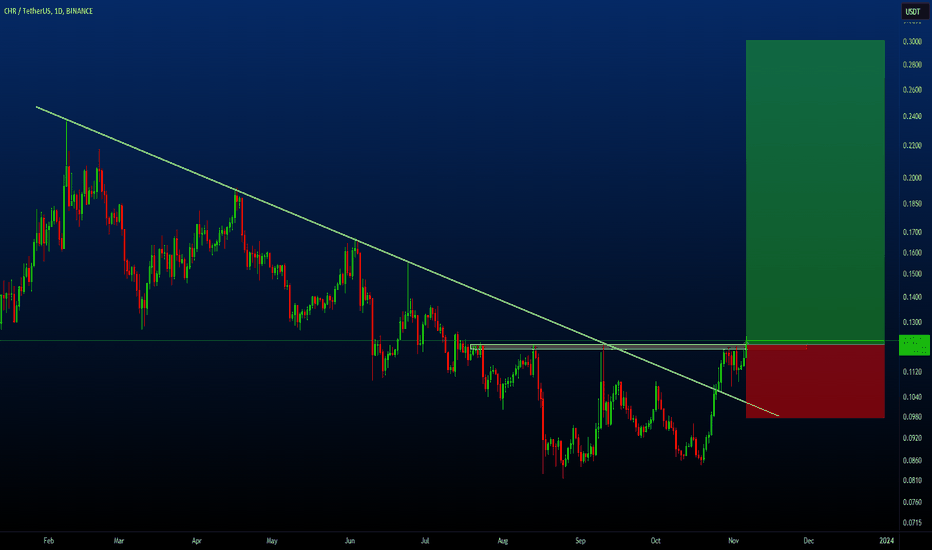Click the 0.3000 price axis label
Screen dimensions: 932x550
[912, 42]
